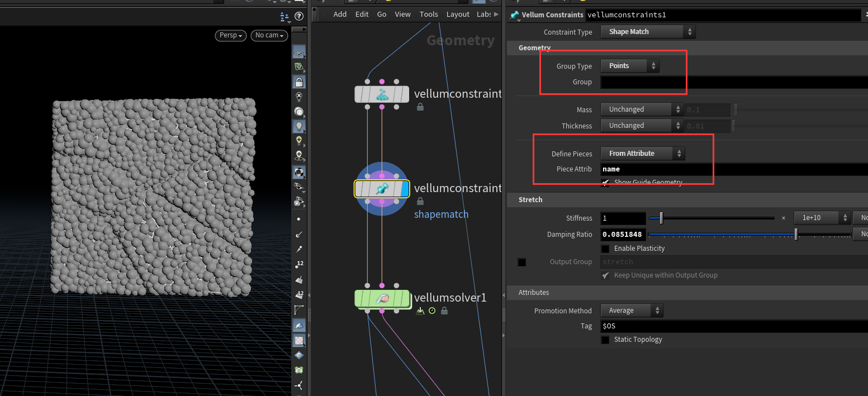The height and width of the screenshot is (396, 868).
Task: Toggle lock camera to view icon
Action: point(299,82)
